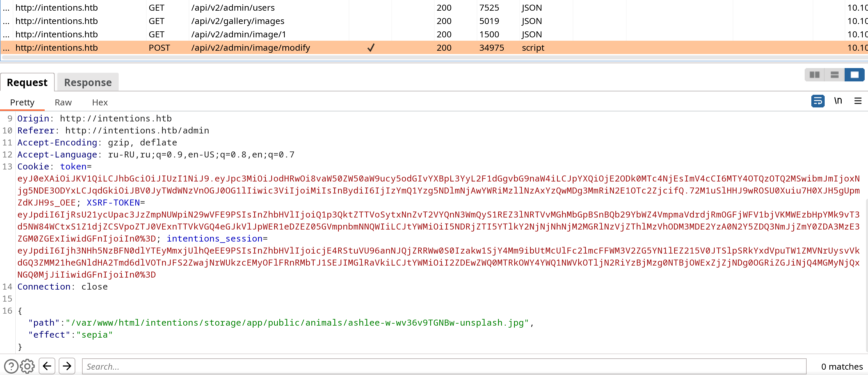This screenshot has height=375, width=868.
Task: Toggle show non-printable characters \n button
Action: tap(838, 101)
